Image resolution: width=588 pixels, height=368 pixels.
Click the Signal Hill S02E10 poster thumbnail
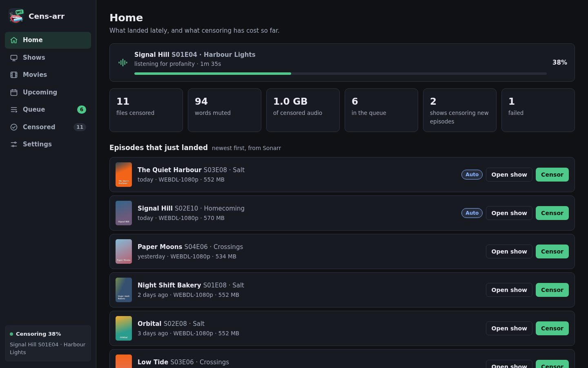pyautogui.click(x=124, y=213)
